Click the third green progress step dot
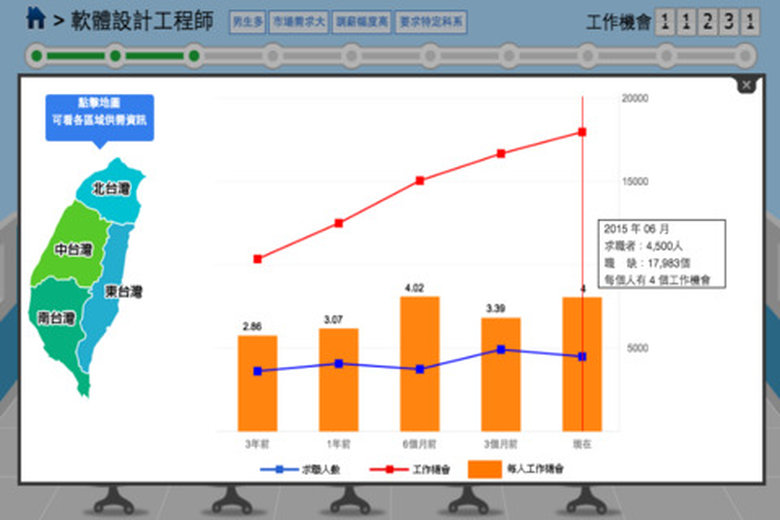Screen dimensions: 780x520 [194, 55]
